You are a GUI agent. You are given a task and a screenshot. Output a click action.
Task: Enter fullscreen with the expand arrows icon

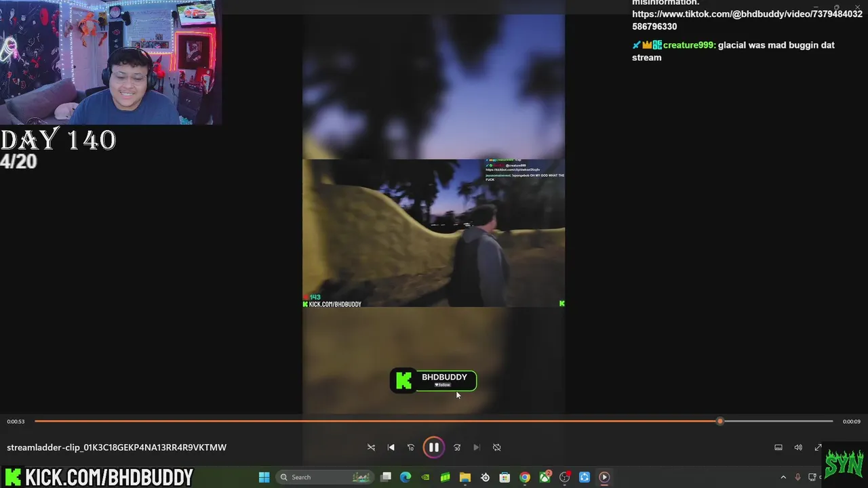[818, 447]
